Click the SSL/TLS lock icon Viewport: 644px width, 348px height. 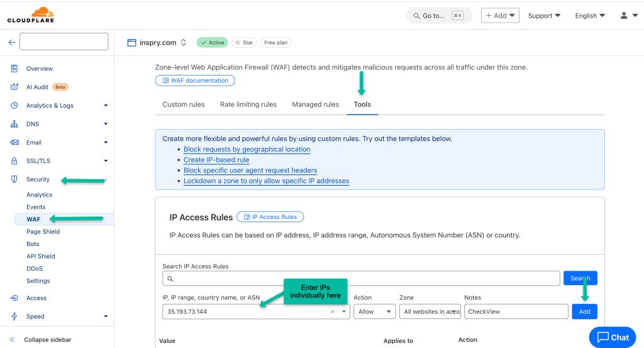tap(14, 160)
